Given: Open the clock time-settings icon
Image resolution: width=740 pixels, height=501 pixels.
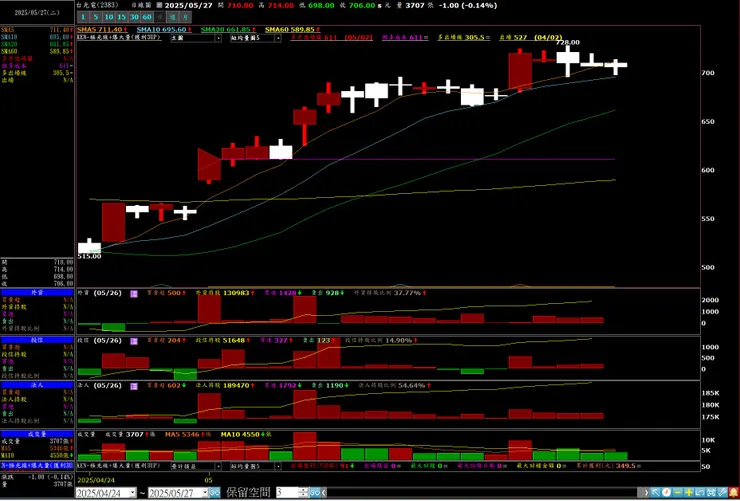Looking at the screenshot, I should click(666, 492).
